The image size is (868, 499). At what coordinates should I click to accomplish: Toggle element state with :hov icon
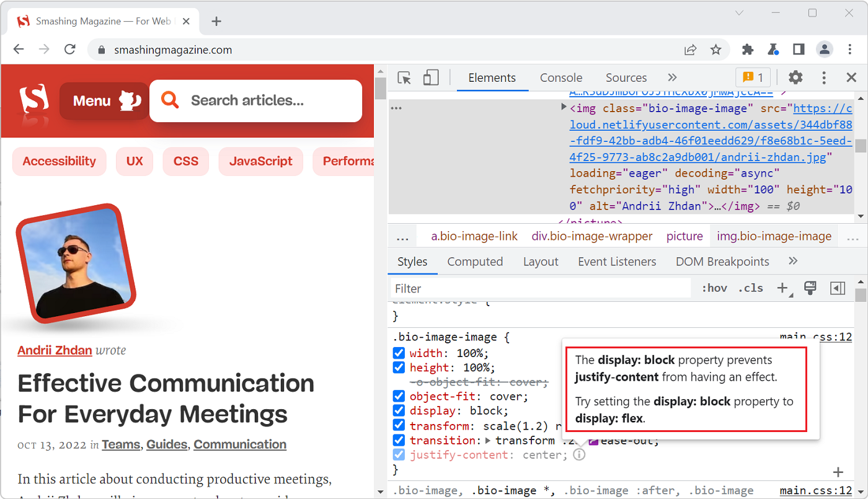(714, 288)
